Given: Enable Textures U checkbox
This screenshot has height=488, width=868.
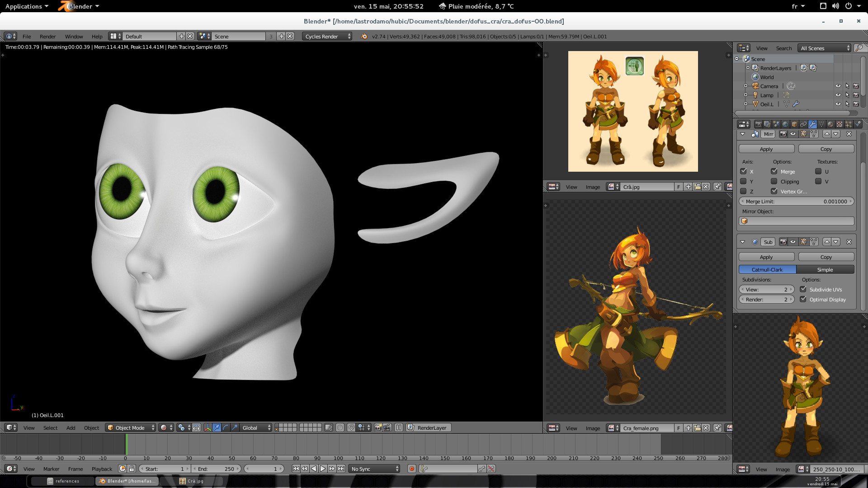Looking at the screenshot, I should pos(818,171).
